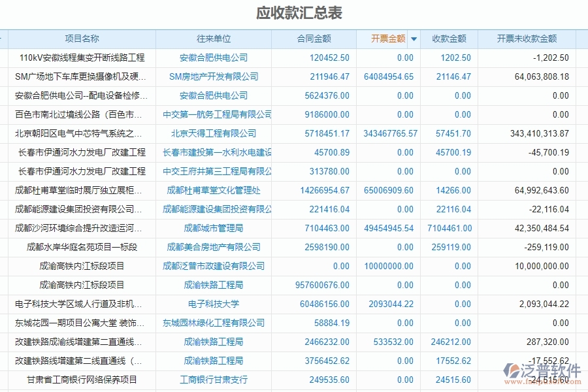The image size is (588, 392).
Task: Sort by the 开票未收款金额 column header
Action: coord(527,39)
